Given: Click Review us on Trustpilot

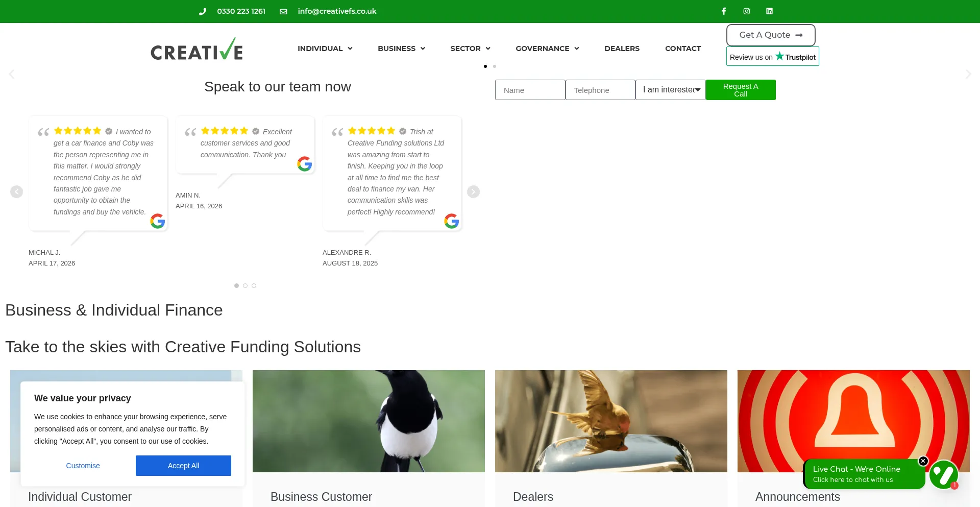Looking at the screenshot, I should pos(773,57).
